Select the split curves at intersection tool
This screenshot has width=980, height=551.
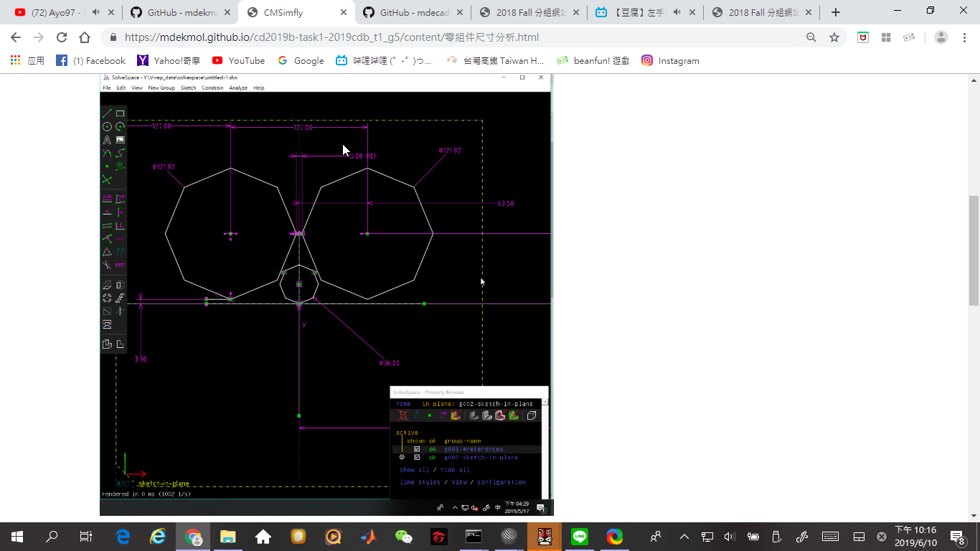107,179
